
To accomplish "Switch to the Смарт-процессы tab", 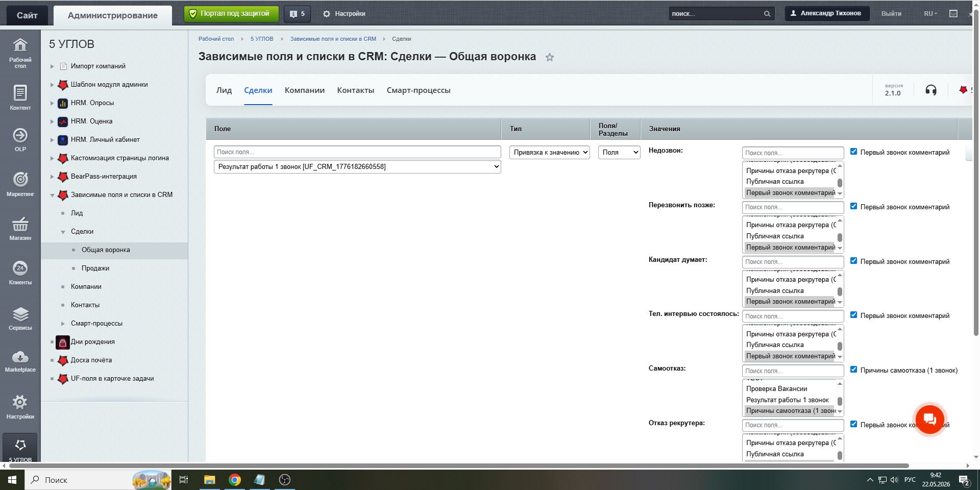I will click(x=419, y=90).
